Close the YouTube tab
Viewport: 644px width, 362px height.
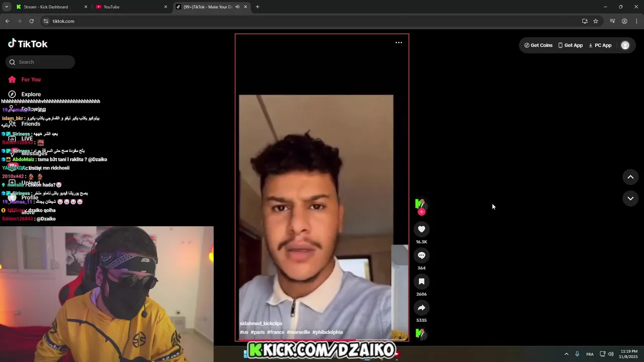coord(166,7)
